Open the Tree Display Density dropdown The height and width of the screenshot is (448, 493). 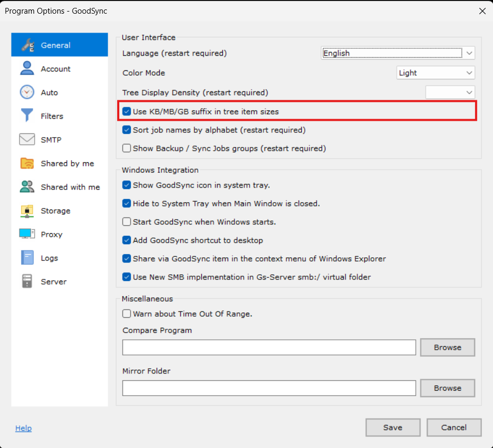(450, 92)
